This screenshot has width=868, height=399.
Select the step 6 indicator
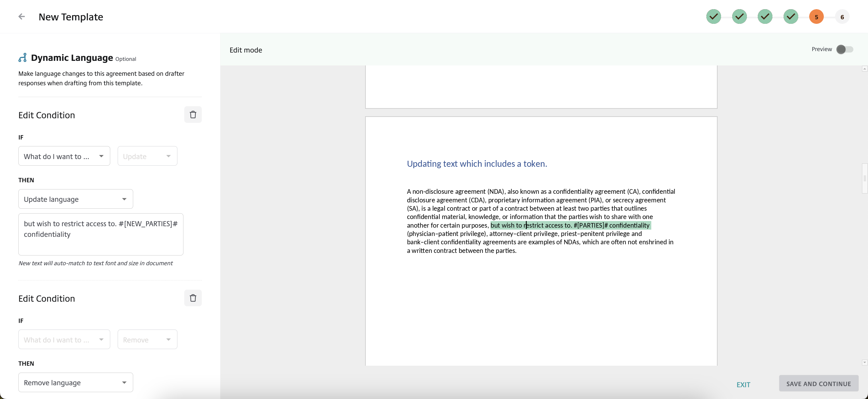842,17
